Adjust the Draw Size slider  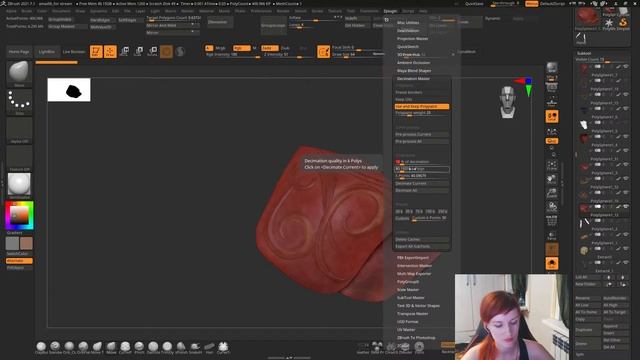point(358,55)
